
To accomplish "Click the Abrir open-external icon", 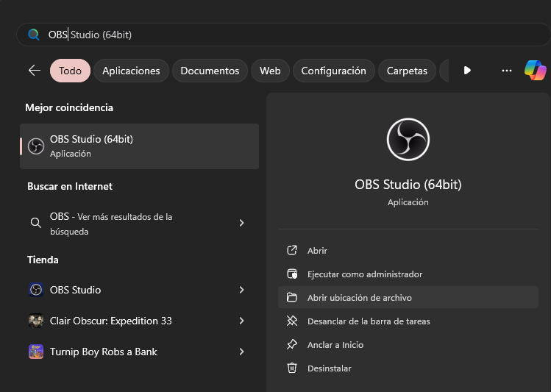I will click(x=292, y=251).
